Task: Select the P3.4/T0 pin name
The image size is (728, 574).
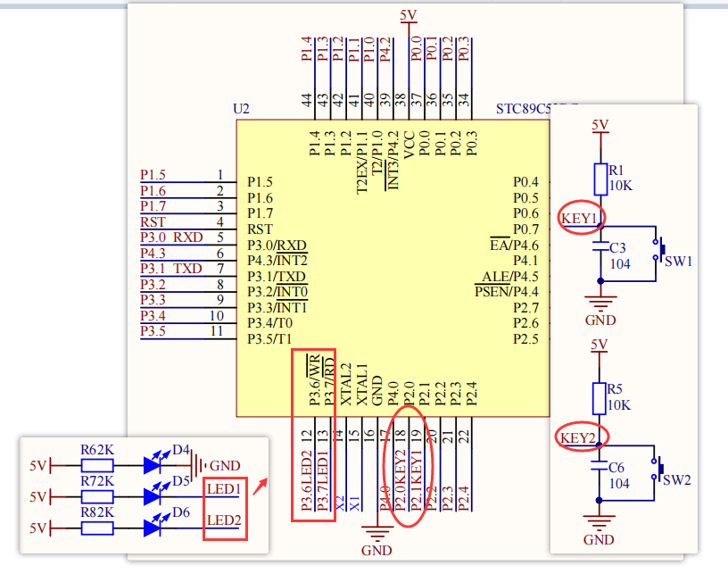Action: pyautogui.click(x=269, y=323)
